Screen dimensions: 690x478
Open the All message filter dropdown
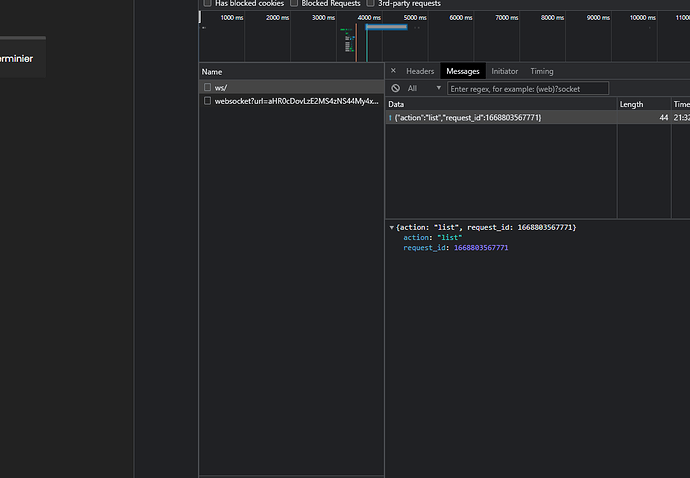[423, 88]
